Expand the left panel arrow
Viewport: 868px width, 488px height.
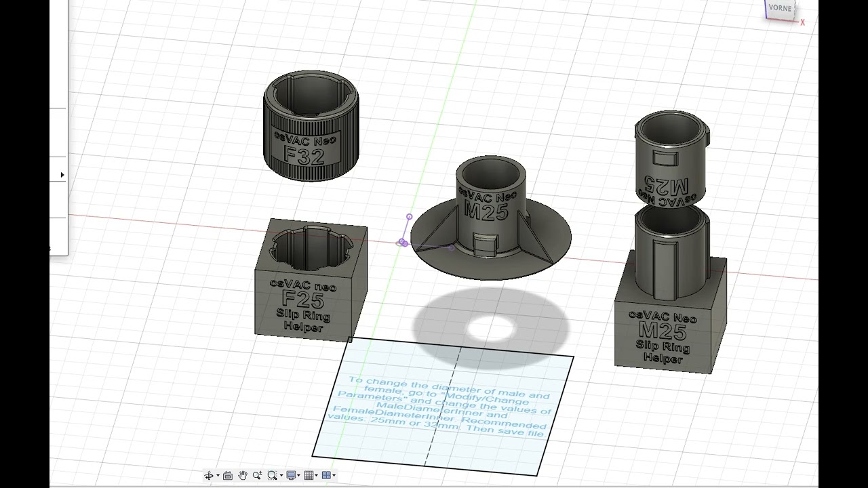coord(62,175)
